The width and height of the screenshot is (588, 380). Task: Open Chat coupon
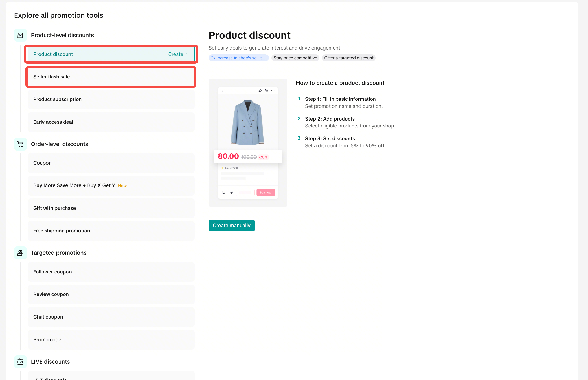tap(111, 317)
